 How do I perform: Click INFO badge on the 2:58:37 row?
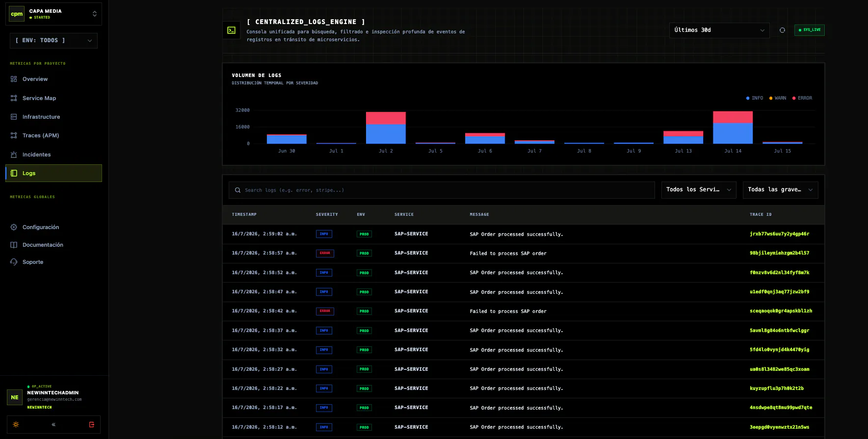324,331
